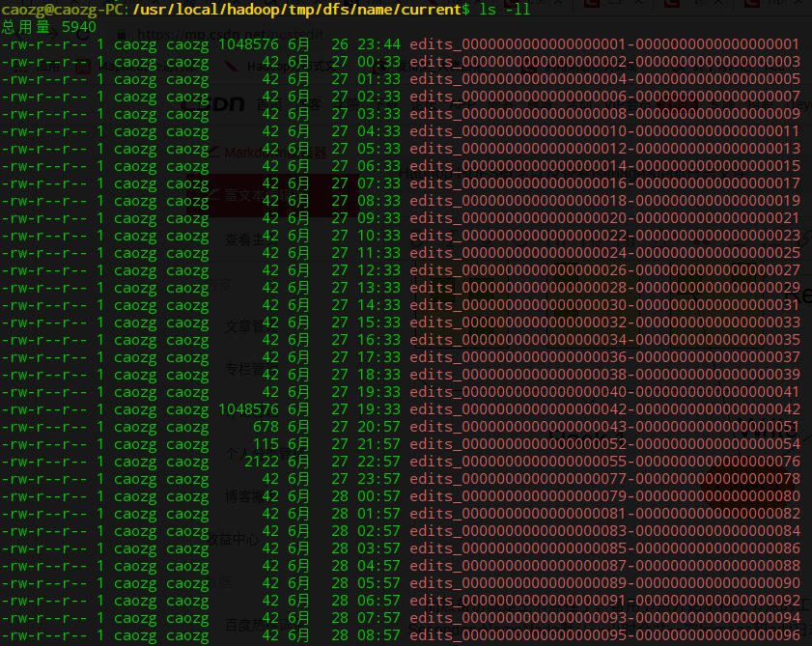Viewport: 812px width, 646px height.
Task: Click the path /usr/local/hadoop/tmp/dfs/name/current in the prompt
Action: click(x=297, y=10)
